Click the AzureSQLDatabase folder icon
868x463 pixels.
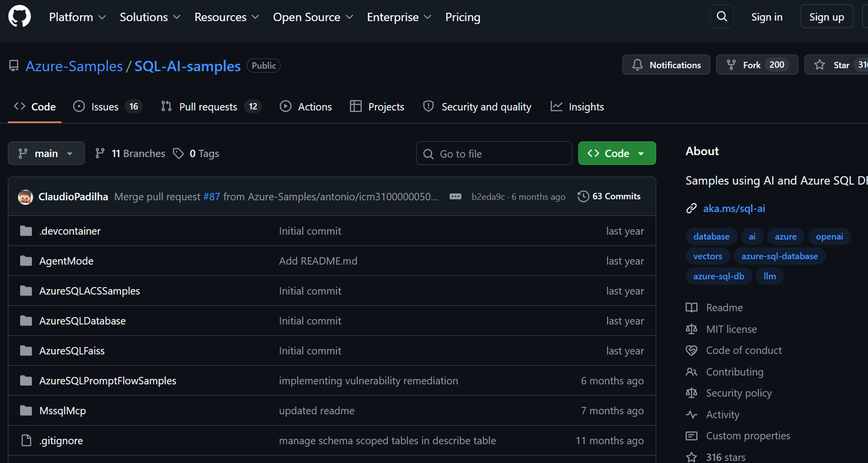coord(26,321)
